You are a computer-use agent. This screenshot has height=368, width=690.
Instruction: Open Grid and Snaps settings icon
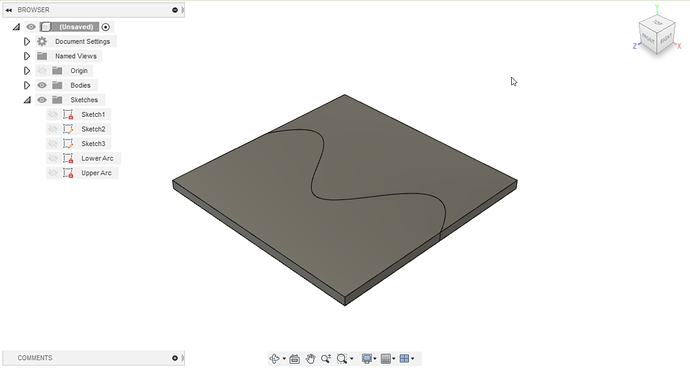pyautogui.click(x=386, y=359)
